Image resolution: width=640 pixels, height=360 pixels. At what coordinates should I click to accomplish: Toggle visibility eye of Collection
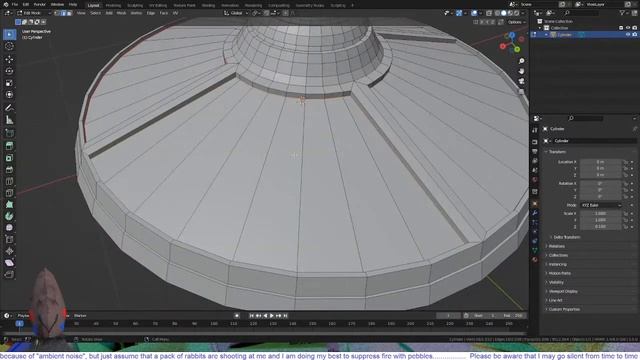(x=628, y=28)
